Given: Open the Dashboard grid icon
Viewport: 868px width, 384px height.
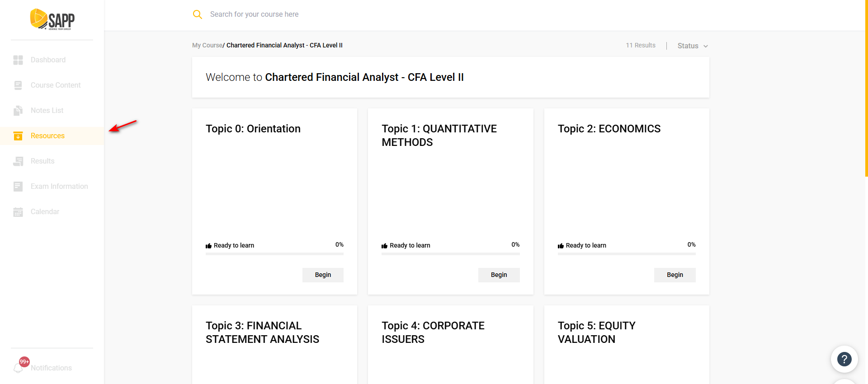Looking at the screenshot, I should (18, 60).
